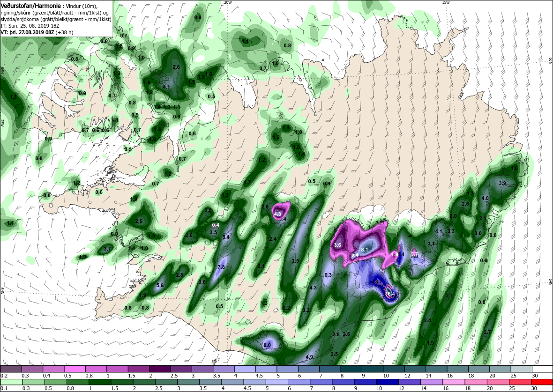The width and height of the screenshot is (553, 392).
Task: Click the 4.4 value beside pink 4.3
Action: click(283, 219)
